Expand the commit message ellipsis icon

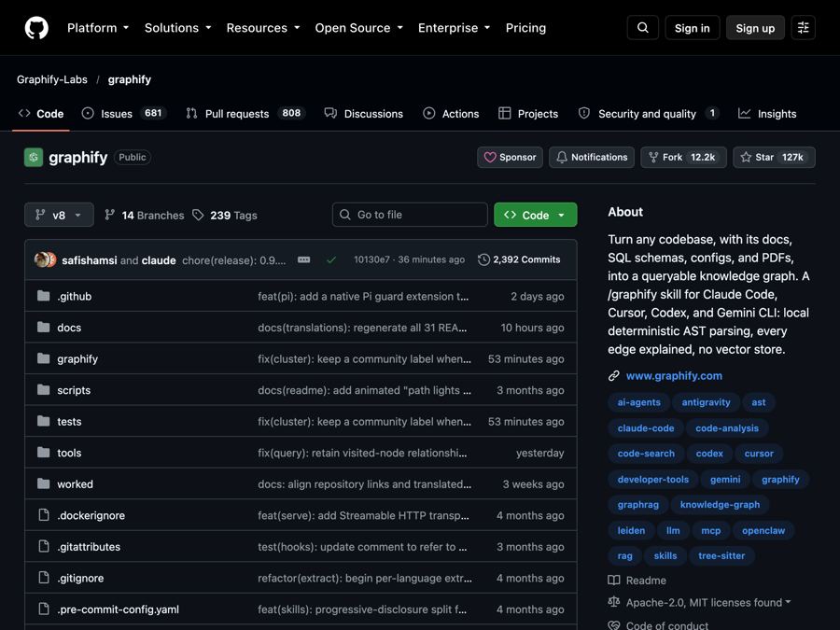303,259
